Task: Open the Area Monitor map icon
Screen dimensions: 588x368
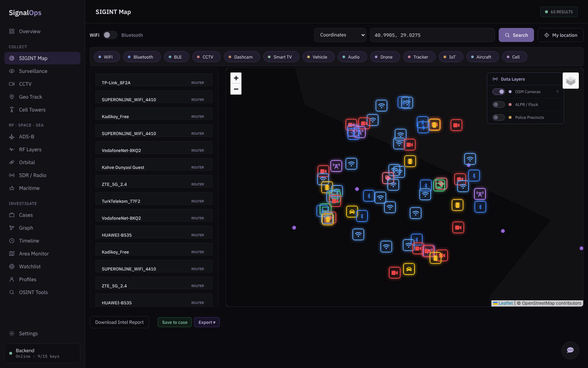Action: click(x=12, y=254)
